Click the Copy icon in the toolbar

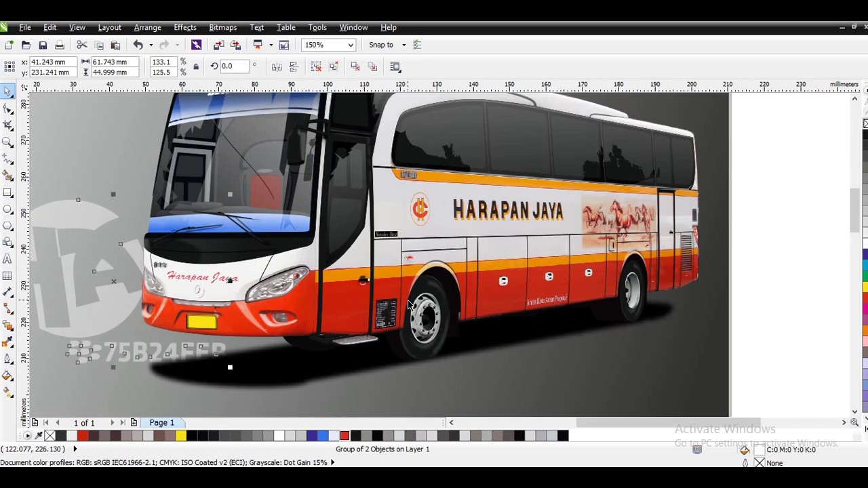(x=99, y=45)
